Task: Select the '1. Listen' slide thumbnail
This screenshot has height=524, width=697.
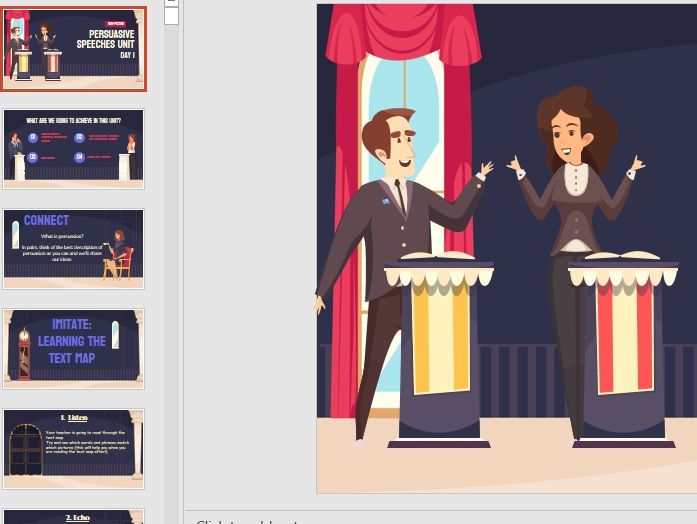Action: (x=73, y=447)
